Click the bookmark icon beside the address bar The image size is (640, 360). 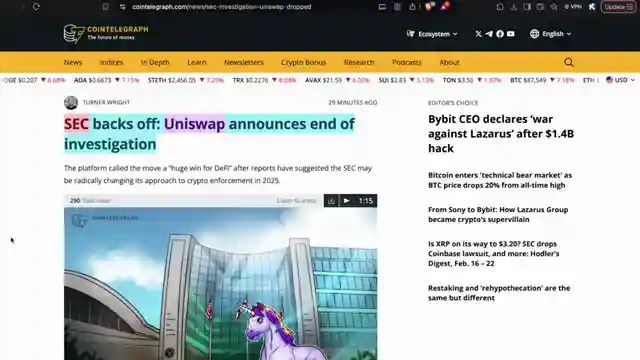pos(105,7)
